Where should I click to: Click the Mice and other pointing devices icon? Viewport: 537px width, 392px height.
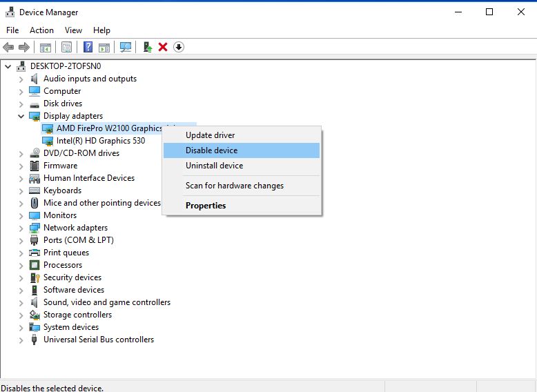click(35, 203)
